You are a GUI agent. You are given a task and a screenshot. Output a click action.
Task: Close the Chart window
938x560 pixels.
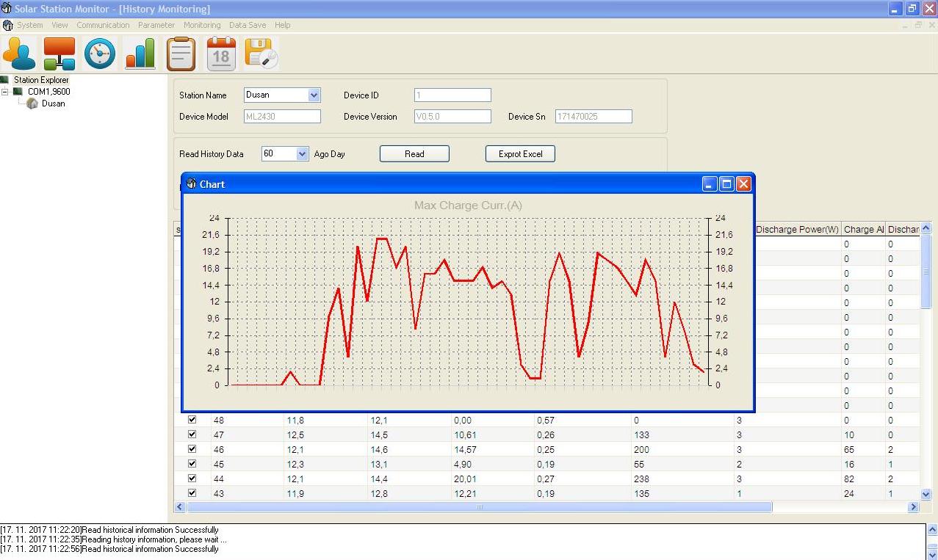click(743, 184)
